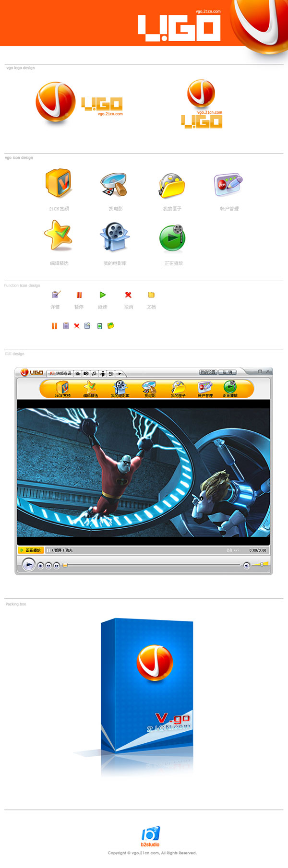288x868 pixels.
Task: Open 我的电影库 in the player's orange navigation bar
Action: (120, 389)
